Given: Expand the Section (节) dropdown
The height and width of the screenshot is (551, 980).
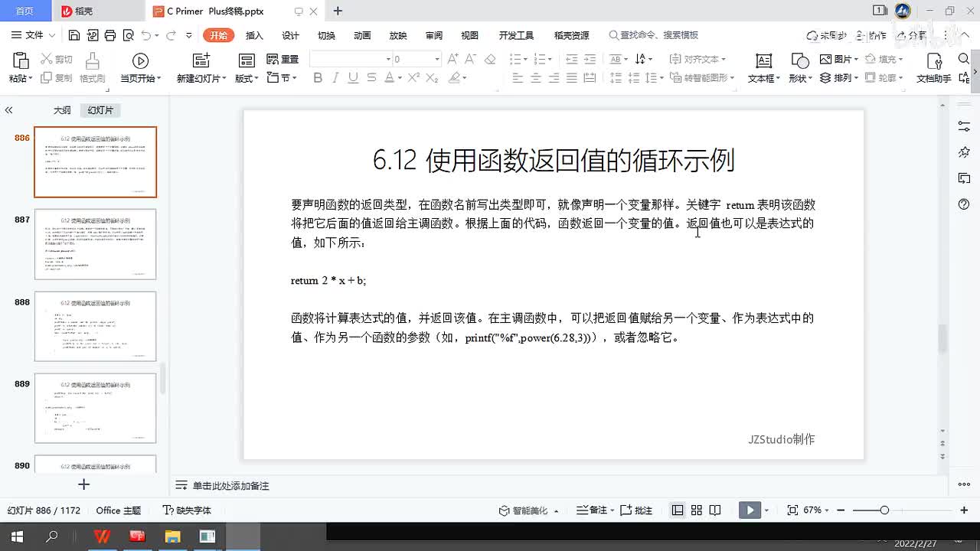Looking at the screenshot, I should point(282,77).
